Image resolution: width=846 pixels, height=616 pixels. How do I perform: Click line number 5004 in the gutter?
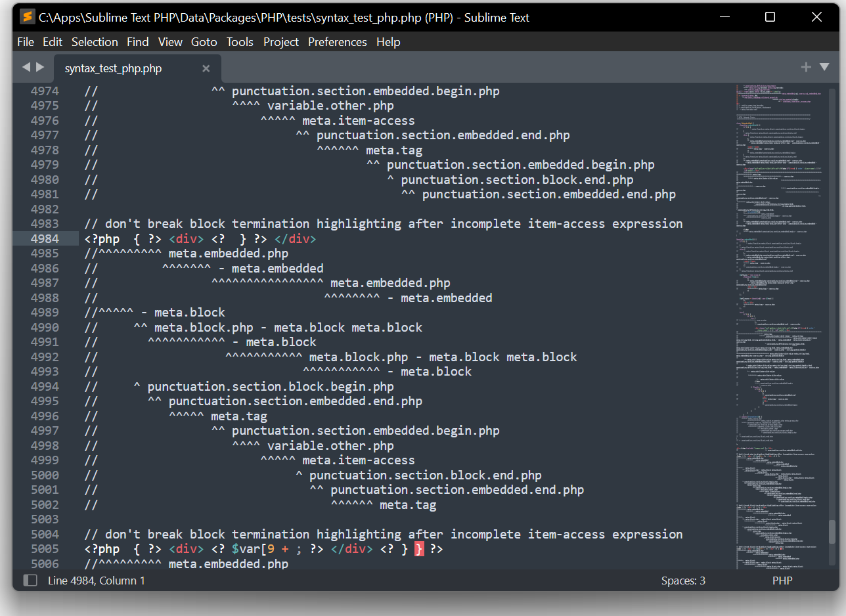click(x=43, y=534)
